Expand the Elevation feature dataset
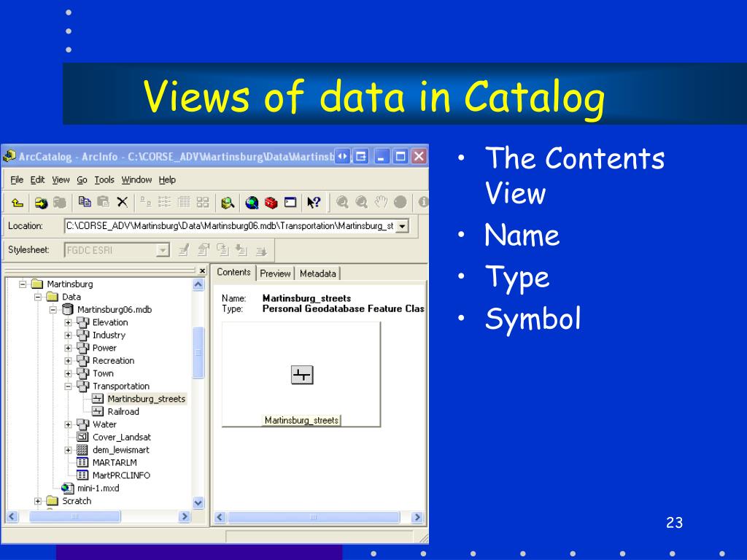747x560 pixels. coord(68,323)
